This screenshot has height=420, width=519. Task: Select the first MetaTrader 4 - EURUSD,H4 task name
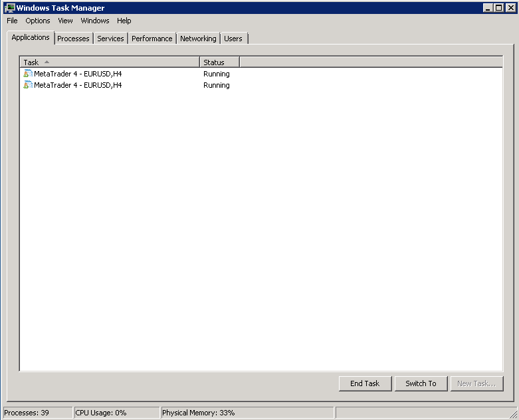click(78, 74)
